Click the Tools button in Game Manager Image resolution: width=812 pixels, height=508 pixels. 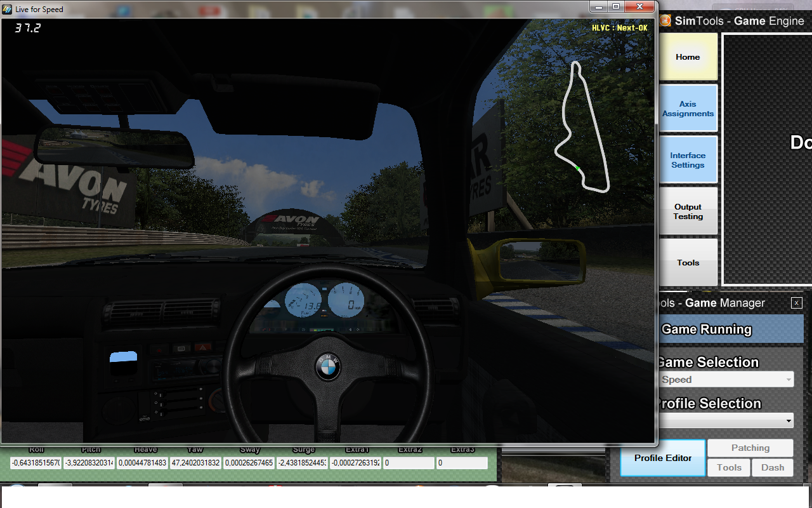(729, 467)
